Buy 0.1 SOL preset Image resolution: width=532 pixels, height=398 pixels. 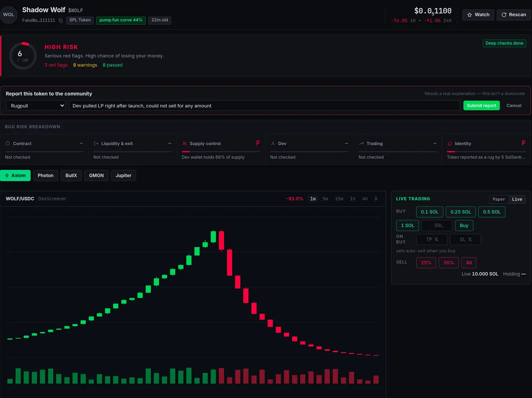(x=430, y=212)
